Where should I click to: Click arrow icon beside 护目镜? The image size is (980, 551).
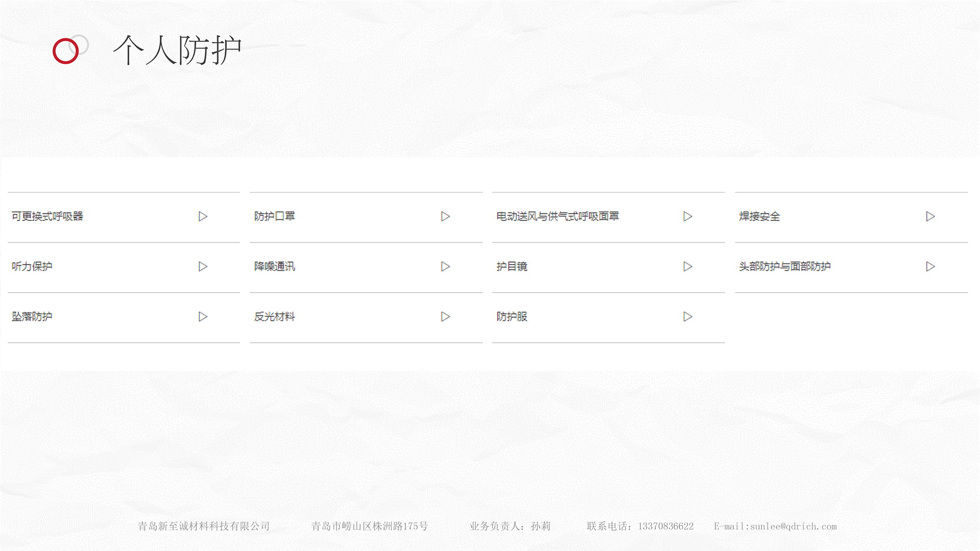pos(688,266)
